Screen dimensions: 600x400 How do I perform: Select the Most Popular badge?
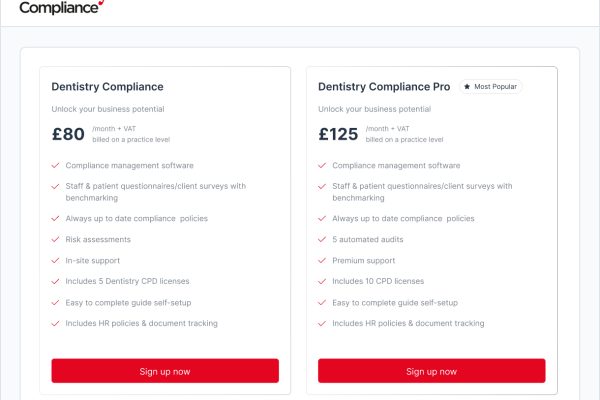click(x=491, y=87)
